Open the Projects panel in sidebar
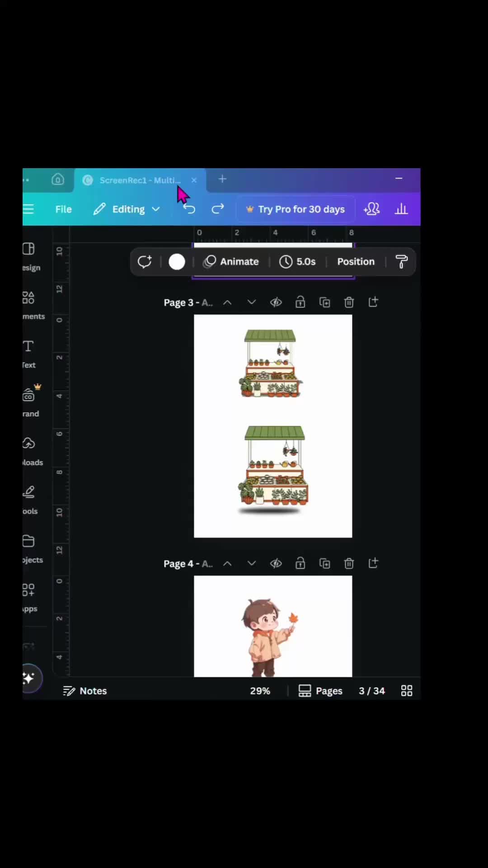488x868 pixels. click(x=33, y=549)
